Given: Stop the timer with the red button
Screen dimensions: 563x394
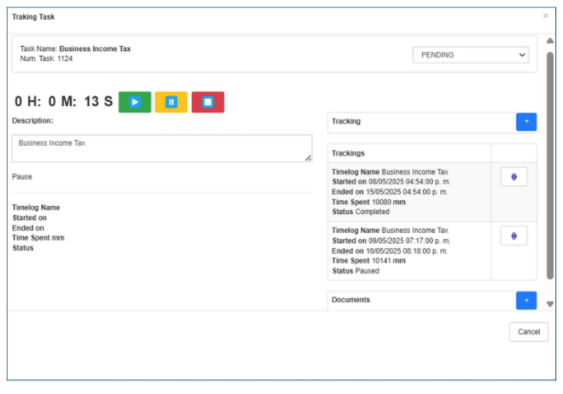Looking at the screenshot, I should pos(208,102).
